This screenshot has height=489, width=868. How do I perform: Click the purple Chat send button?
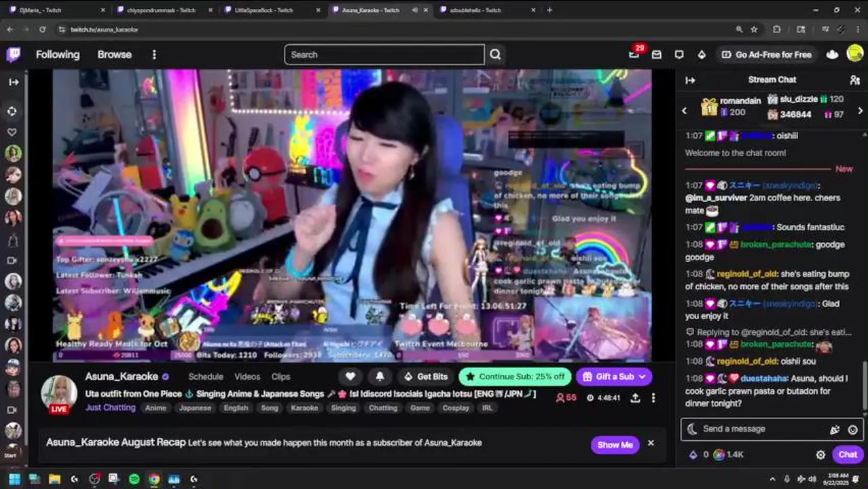tap(848, 455)
